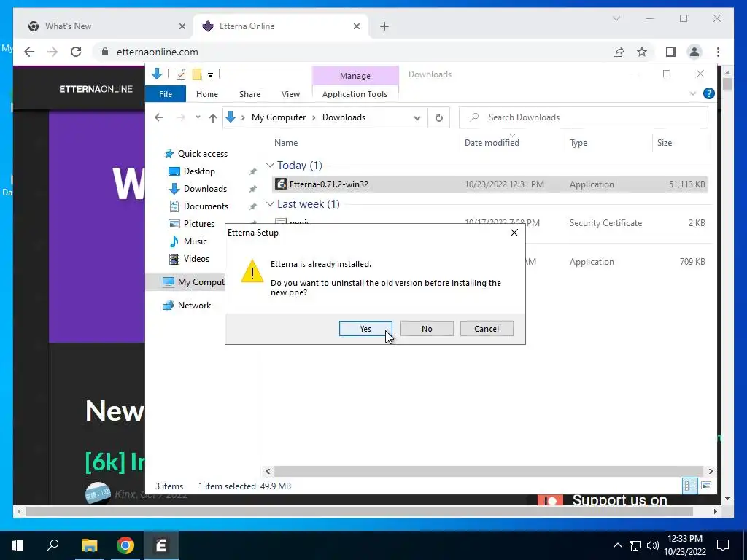Image resolution: width=747 pixels, height=560 pixels.
Task: Click the ETTERNAONLINE site logo
Action: (x=96, y=89)
